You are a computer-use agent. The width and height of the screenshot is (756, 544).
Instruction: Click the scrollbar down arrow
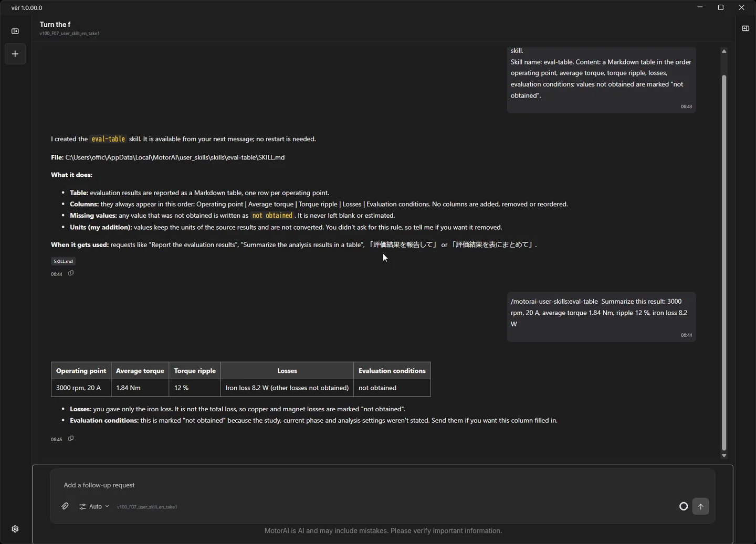click(724, 455)
